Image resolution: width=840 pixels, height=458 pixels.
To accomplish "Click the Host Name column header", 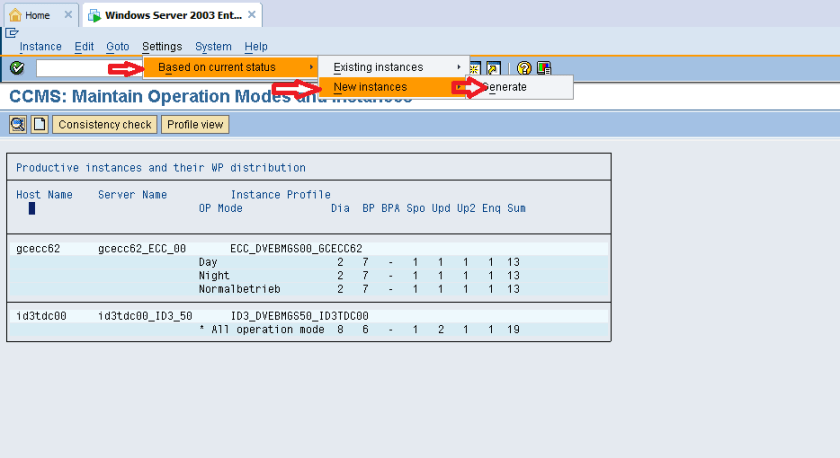I will click(x=44, y=194).
